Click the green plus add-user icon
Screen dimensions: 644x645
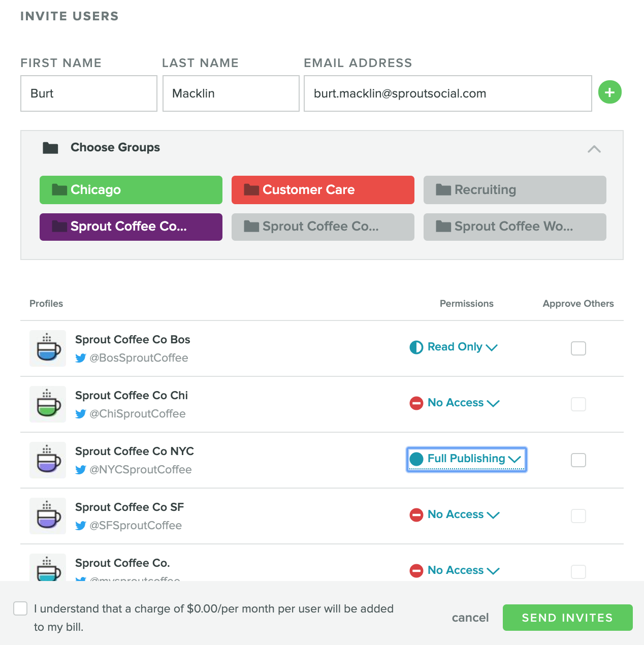pyautogui.click(x=610, y=92)
